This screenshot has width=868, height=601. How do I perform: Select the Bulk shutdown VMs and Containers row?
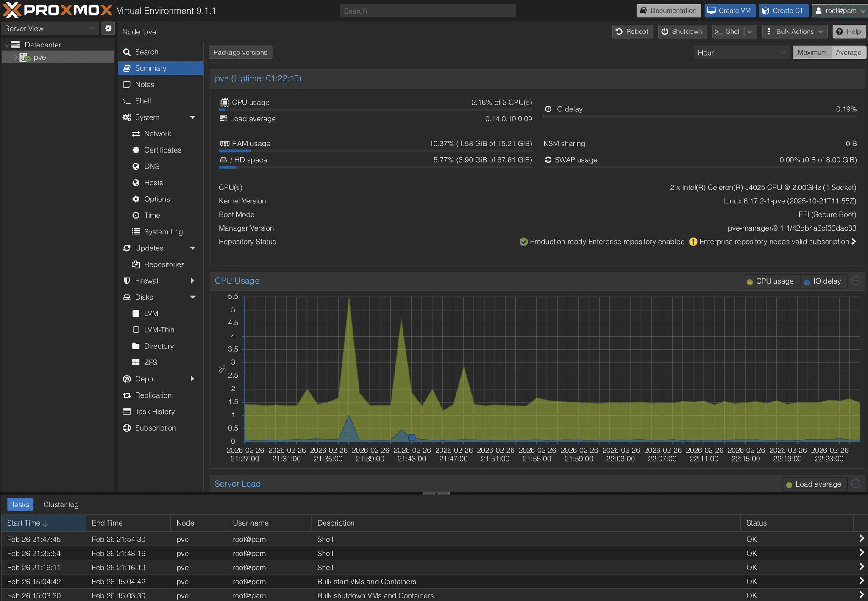[434, 595]
